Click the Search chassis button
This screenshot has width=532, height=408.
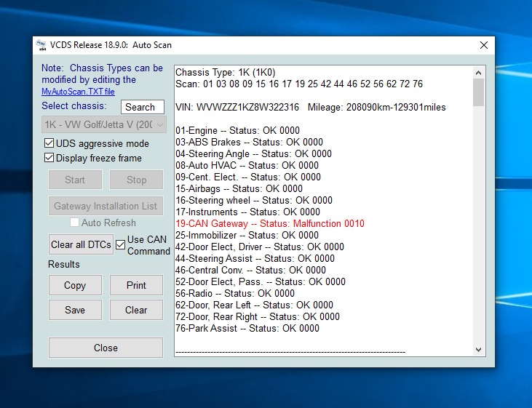point(142,107)
